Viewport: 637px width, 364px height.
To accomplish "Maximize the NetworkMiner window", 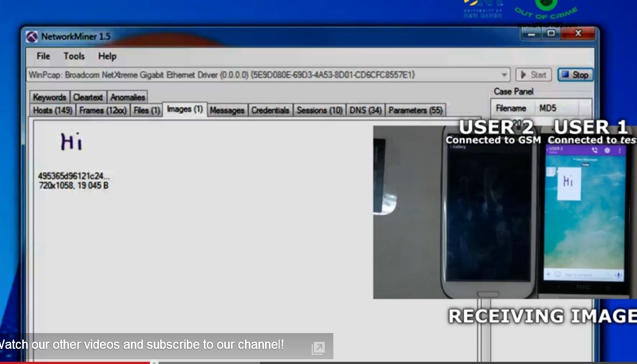I will [x=551, y=34].
